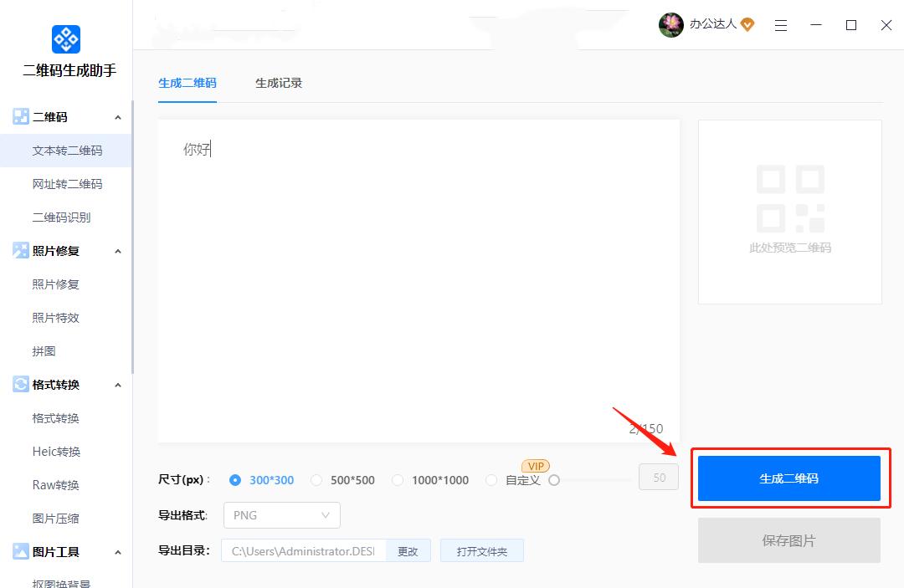Click the 照片修复 section icon
Screen dimensions: 904x588
(x=21, y=250)
